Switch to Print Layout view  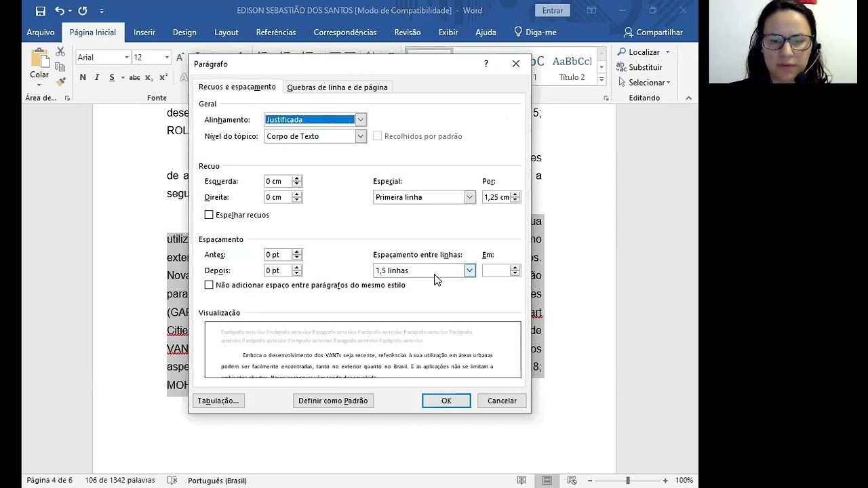[x=547, y=480]
